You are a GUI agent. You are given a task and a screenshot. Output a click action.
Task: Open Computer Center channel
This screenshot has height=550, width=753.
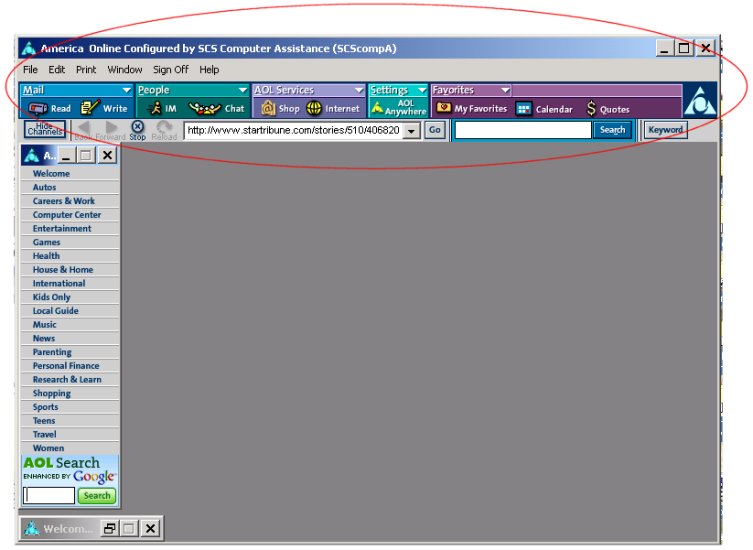pyautogui.click(x=70, y=215)
